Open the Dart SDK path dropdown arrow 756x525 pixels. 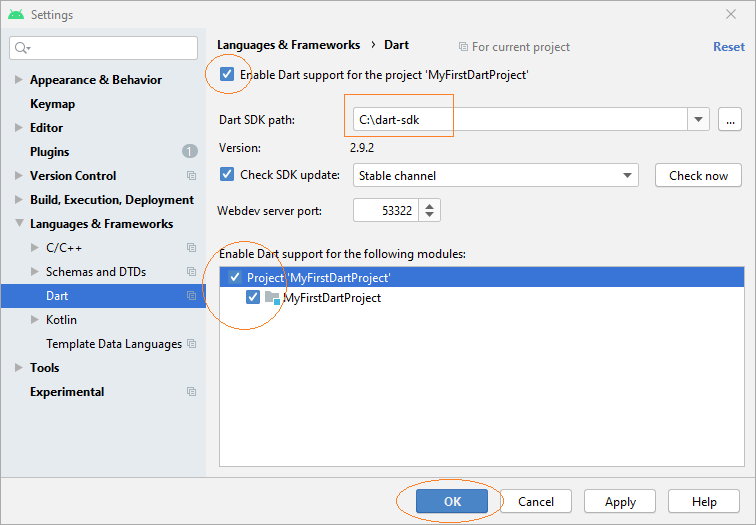pyautogui.click(x=698, y=120)
